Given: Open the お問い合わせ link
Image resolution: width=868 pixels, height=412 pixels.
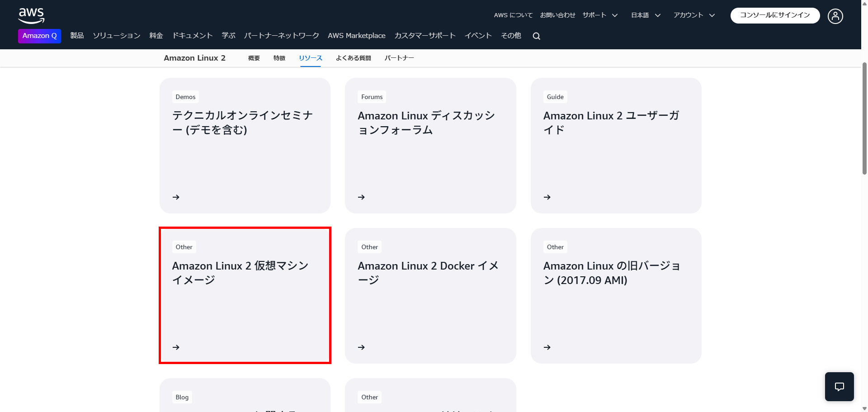Looking at the screenshot, I should tap(557, 15).
